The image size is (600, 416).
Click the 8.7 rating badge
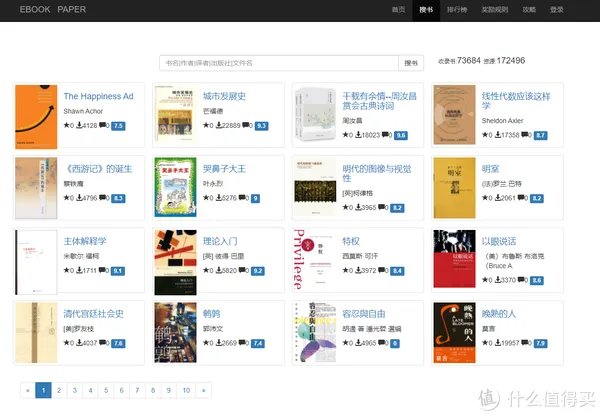coord(540,135)
